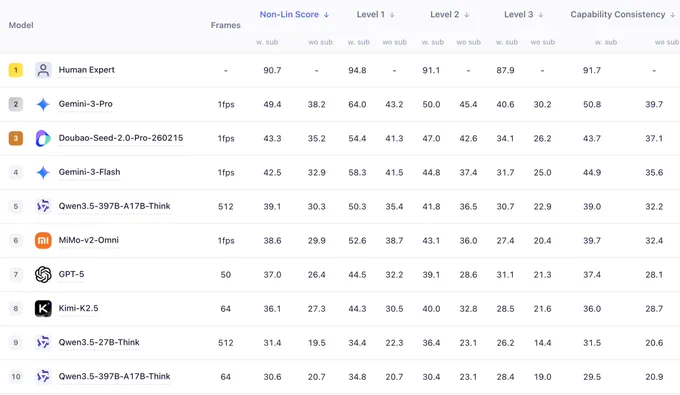The width and height of the screenshot is (680, 395).
Task: Open the Doubao-Seed-2.0-Pro-260215 model link
Action: (121, 138)
